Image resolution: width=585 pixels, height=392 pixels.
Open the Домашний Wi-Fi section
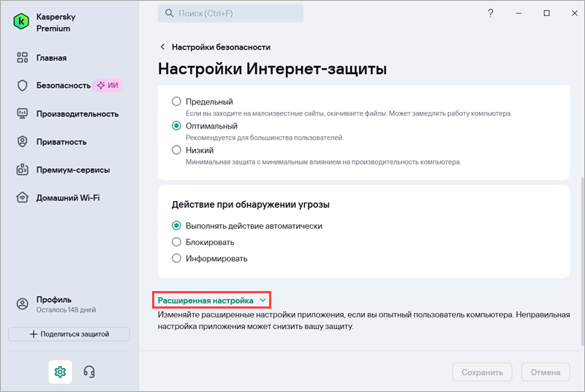point(68,197)
